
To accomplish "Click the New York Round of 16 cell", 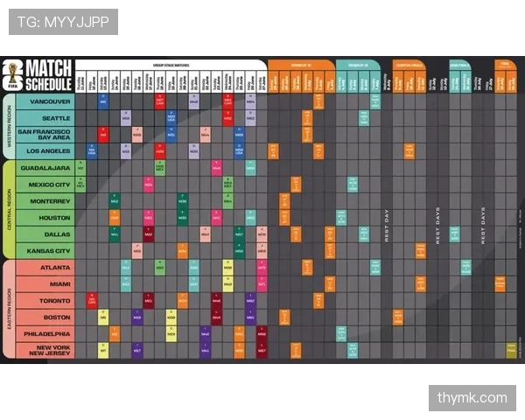I will (353, 350).
